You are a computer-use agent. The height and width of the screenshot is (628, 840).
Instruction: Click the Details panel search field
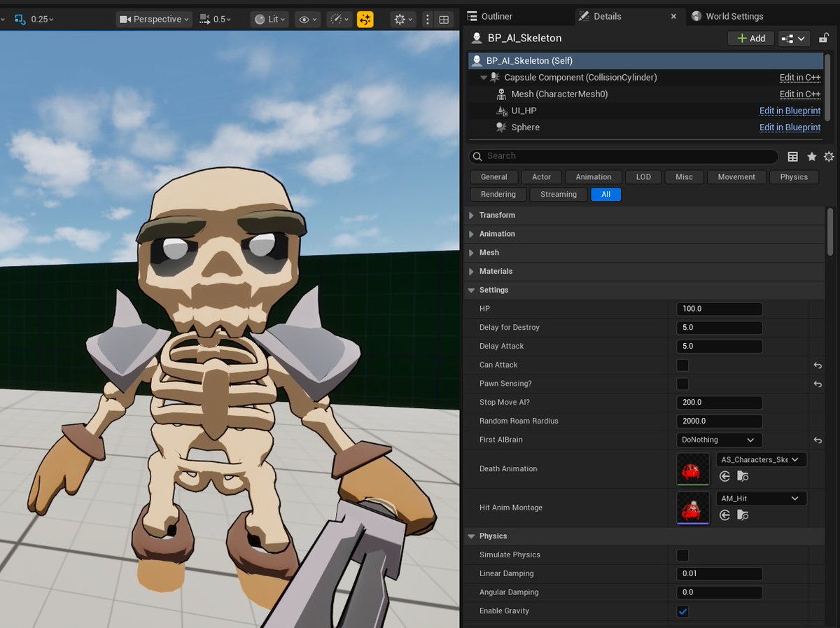tap(623, 155)
